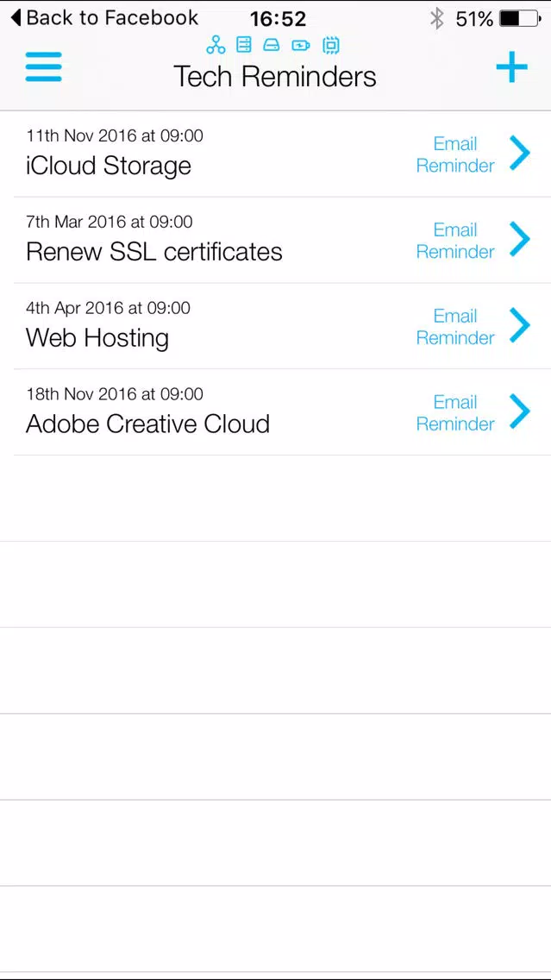Tap the server rack icon in header
This screenshot has height=980, width=551.
click(244, 44)
